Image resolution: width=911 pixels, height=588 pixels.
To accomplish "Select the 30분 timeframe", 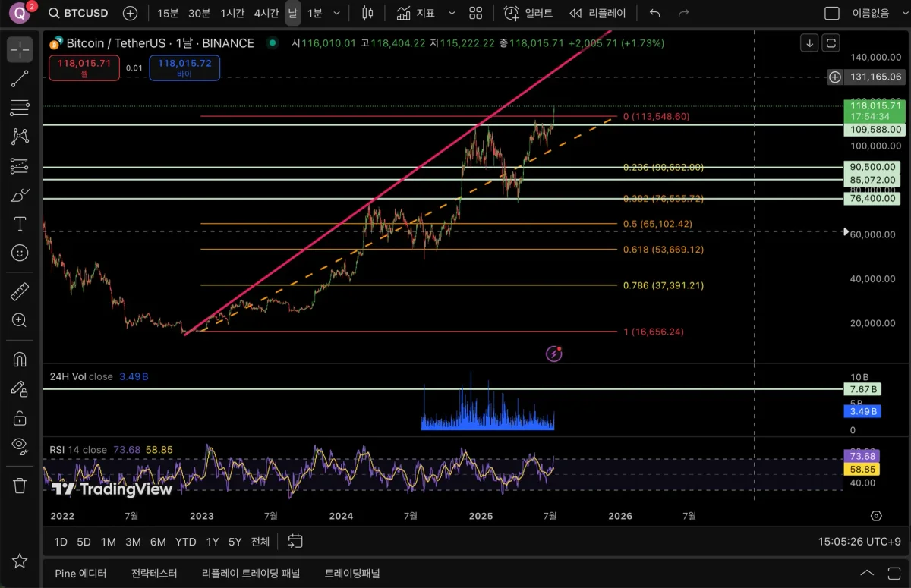I will tap(199, 13).
